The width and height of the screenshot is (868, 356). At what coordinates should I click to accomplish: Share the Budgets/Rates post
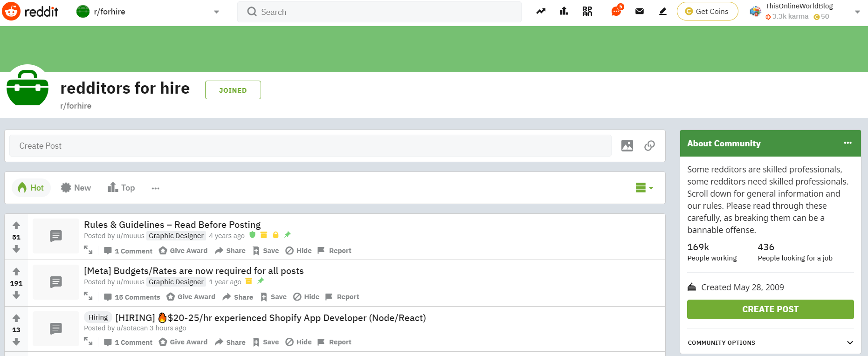coord(238,297)
